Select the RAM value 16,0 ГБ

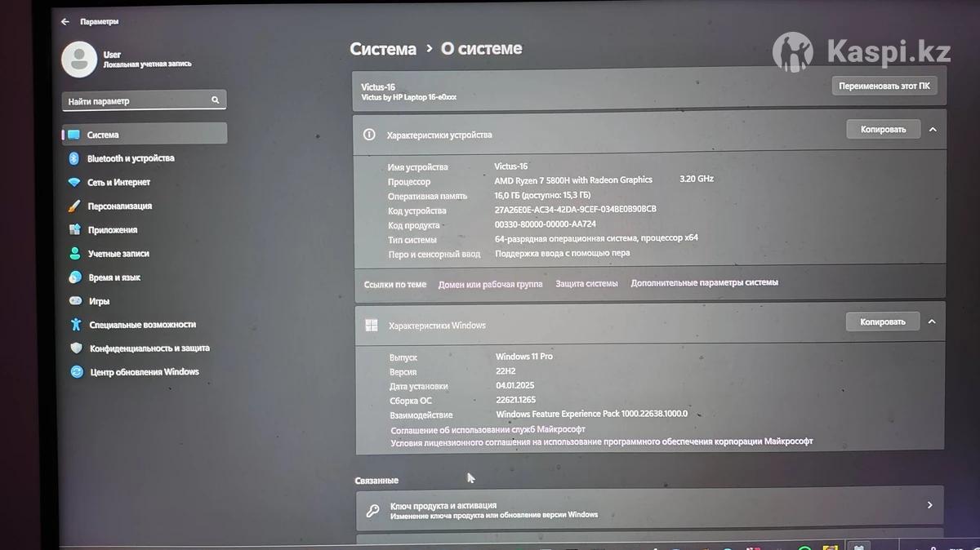(542, 195)
